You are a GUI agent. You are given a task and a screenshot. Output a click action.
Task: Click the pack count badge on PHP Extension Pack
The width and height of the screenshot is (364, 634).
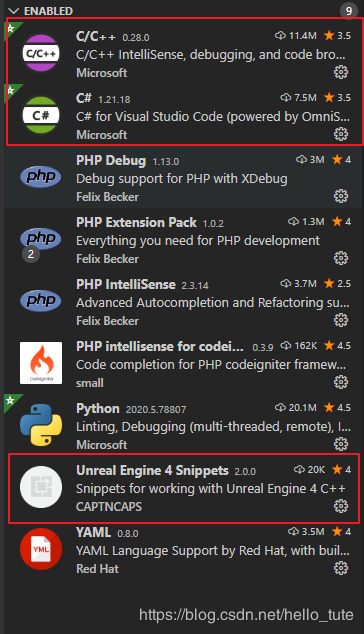pyautogui.click(x=31, y=254)
